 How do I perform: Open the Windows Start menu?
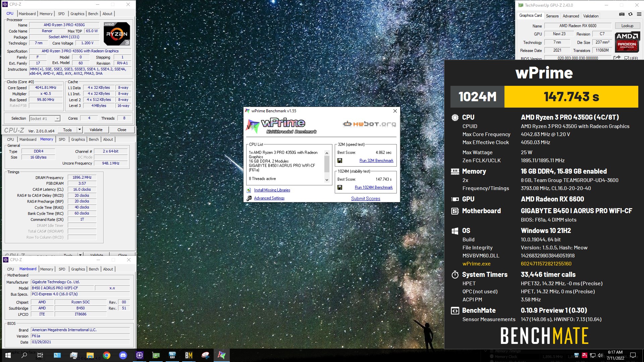pos(8,355)
